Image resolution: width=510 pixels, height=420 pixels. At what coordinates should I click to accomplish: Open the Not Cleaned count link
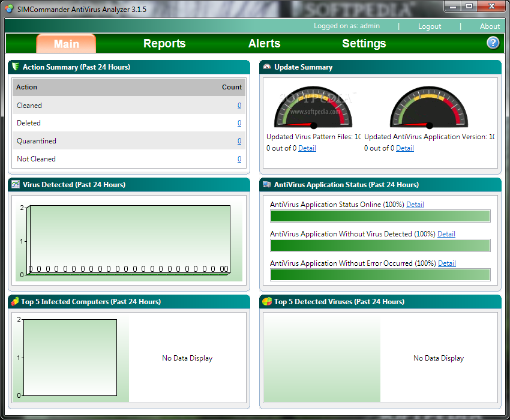239,159
